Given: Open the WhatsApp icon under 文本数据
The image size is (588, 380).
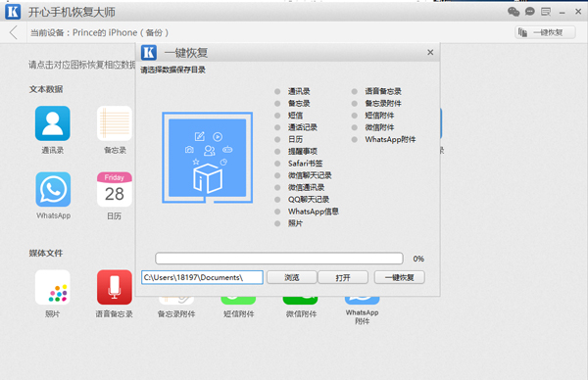Looking at the screenshot, I should pos(53,189).
